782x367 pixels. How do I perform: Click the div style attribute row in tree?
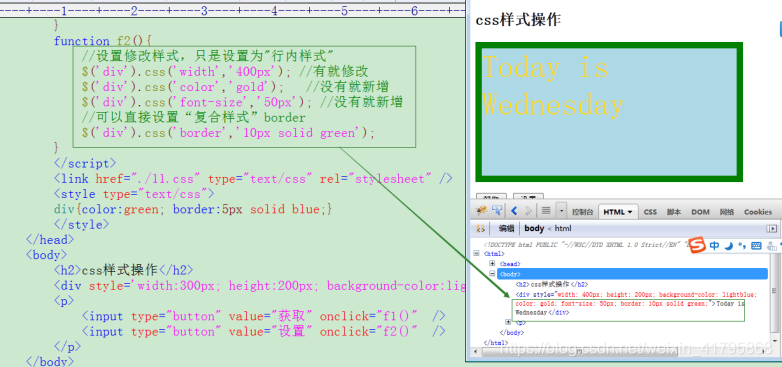636,294
